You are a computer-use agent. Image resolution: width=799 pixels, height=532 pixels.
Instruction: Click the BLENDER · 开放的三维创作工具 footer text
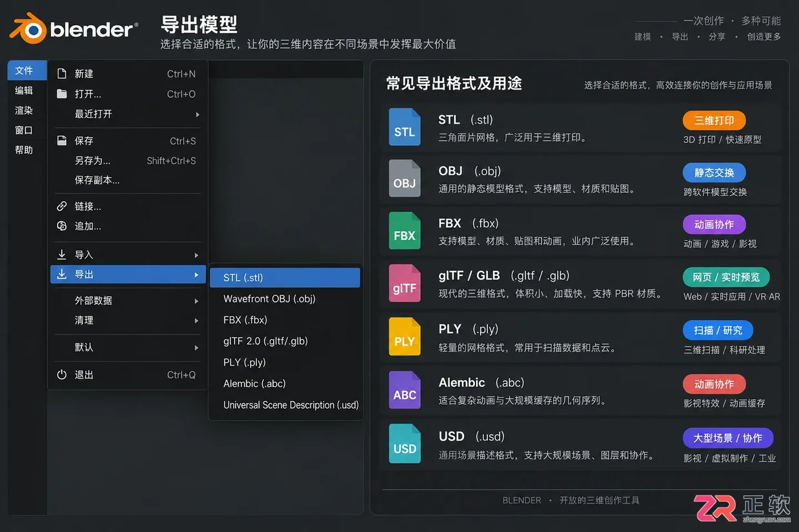click(x=571, y=500)
